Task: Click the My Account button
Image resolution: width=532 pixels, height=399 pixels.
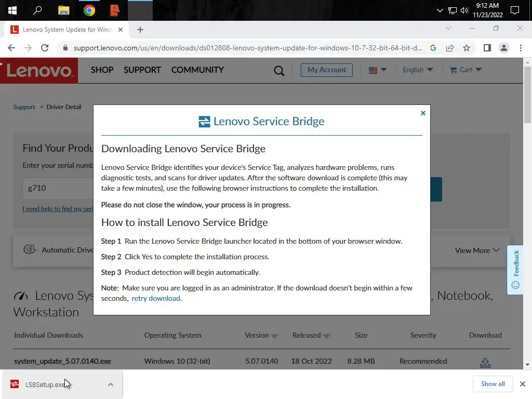Action: click(326, 70)
